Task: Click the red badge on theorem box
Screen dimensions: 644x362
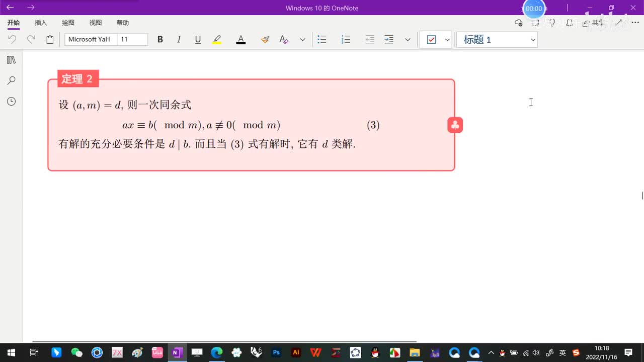Action: (455, 125)
